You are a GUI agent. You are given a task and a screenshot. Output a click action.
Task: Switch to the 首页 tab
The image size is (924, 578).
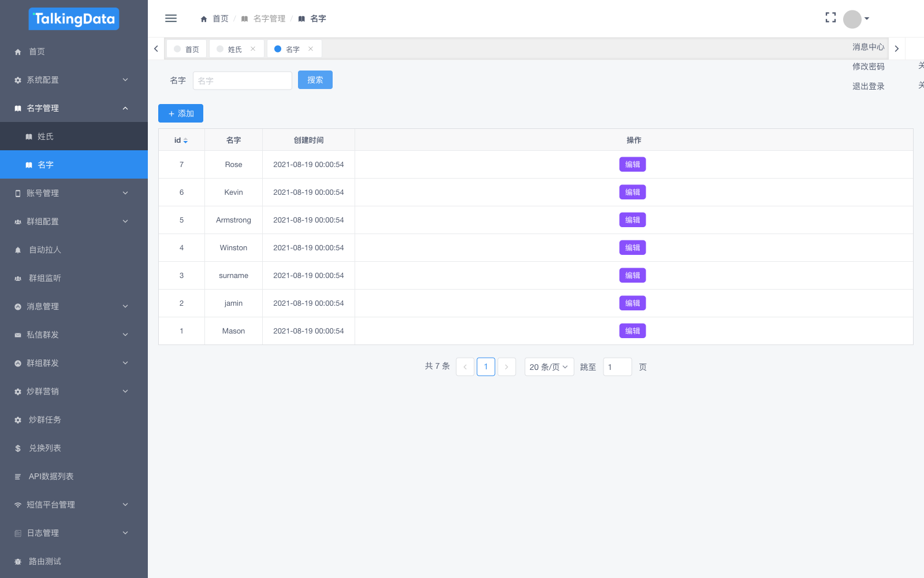[187, 49]
